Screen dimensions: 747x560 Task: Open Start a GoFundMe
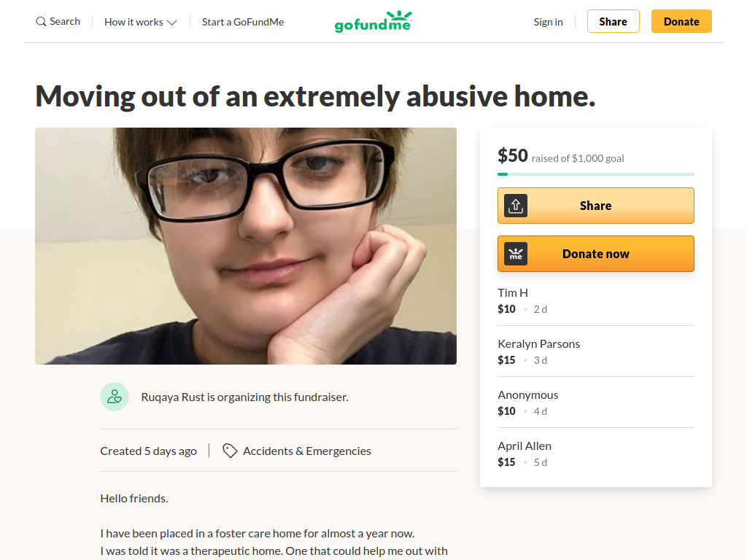[x=243, y=22]
